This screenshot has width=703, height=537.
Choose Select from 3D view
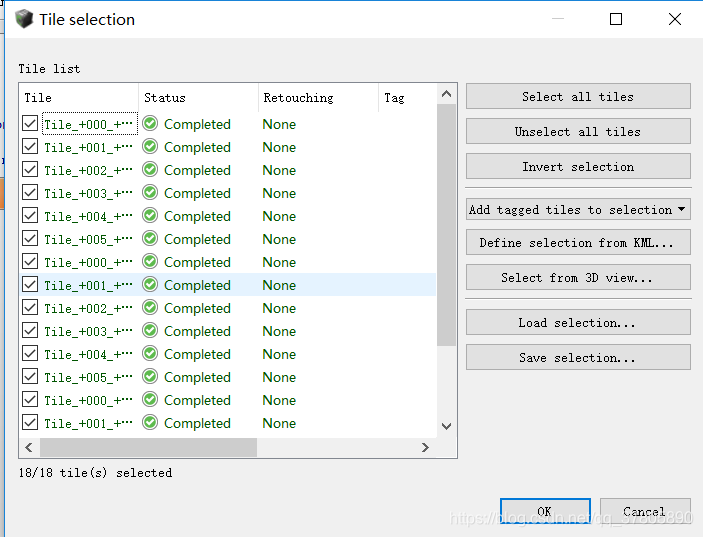578,277
